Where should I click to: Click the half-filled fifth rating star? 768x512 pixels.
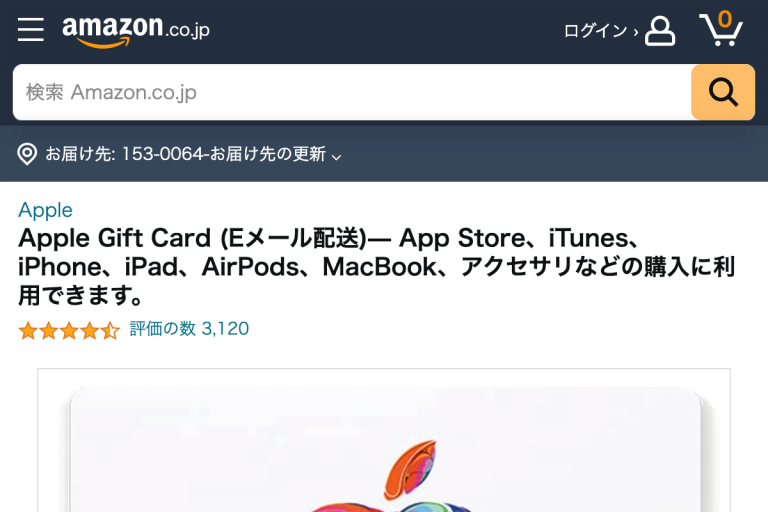pos(111,331)
